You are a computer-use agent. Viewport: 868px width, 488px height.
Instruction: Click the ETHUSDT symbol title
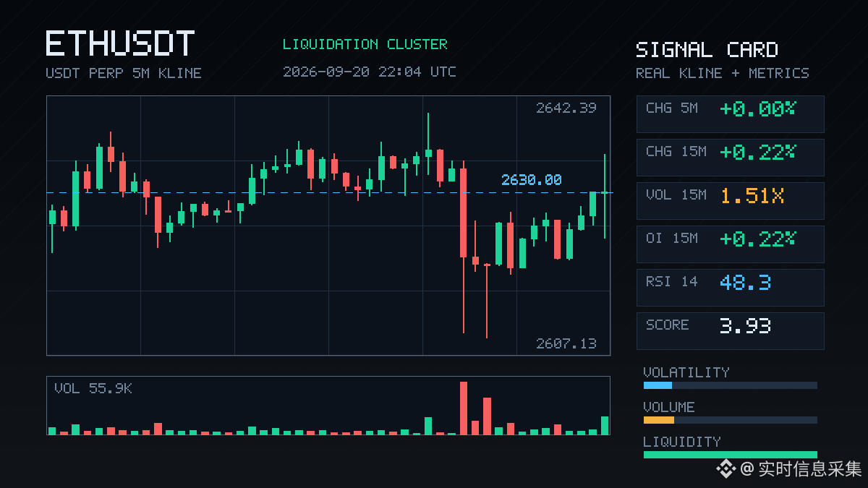tap(120, 44)
